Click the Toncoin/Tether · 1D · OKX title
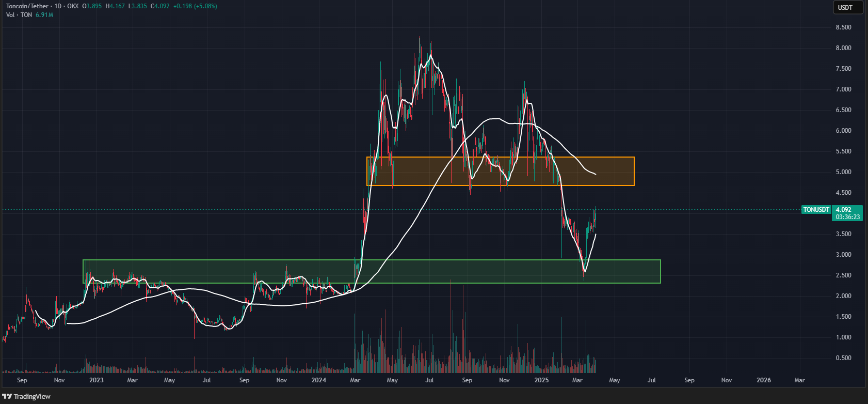Image resolution: width=868 pixels, height=404 pixels. coord(42,6)
